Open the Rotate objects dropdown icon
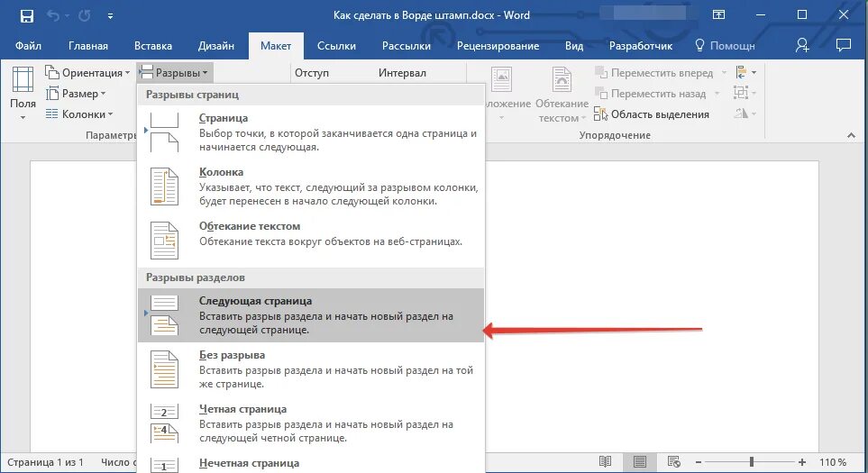The image size is (868, 473). [745, 114]
